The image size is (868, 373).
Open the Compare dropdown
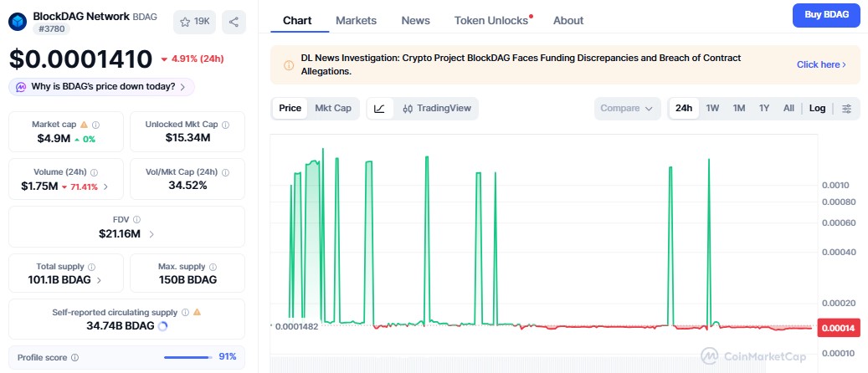627,109
